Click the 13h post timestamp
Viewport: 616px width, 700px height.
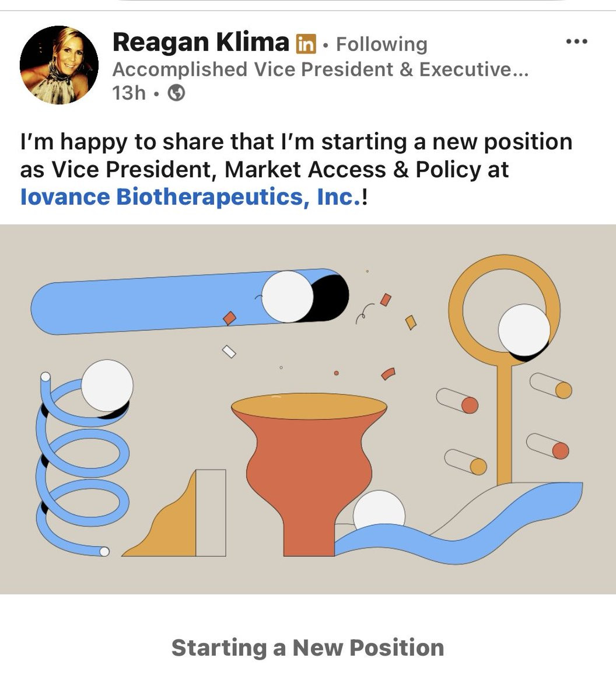pyautogui.click(x=128, y=93)
